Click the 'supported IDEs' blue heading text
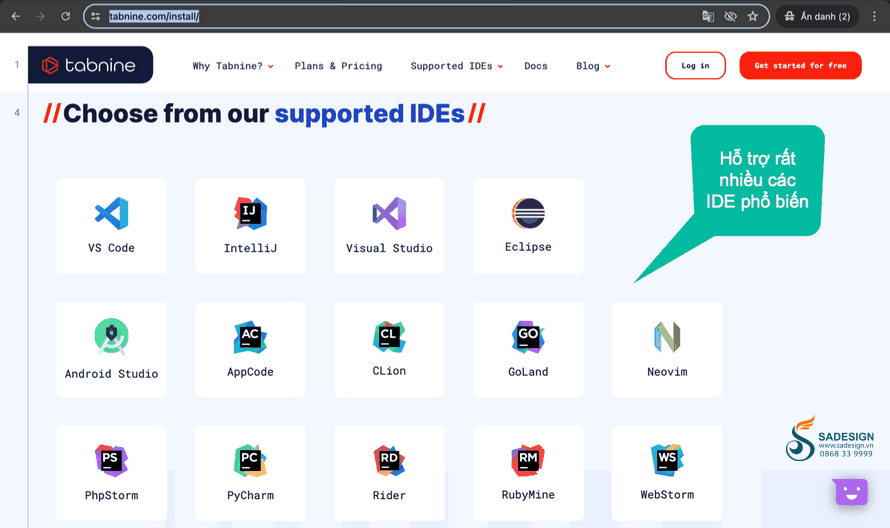 (x=370, y=114)
